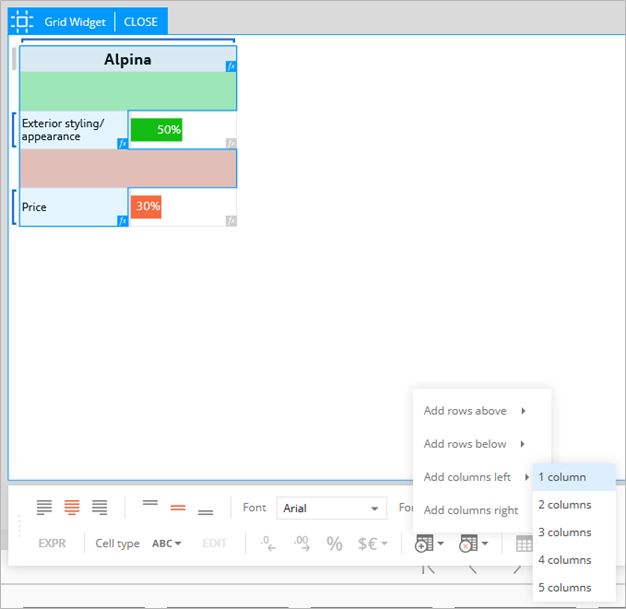Click the table grid icon in toolbar
The image size is (626, 609).
click(524, 544)
